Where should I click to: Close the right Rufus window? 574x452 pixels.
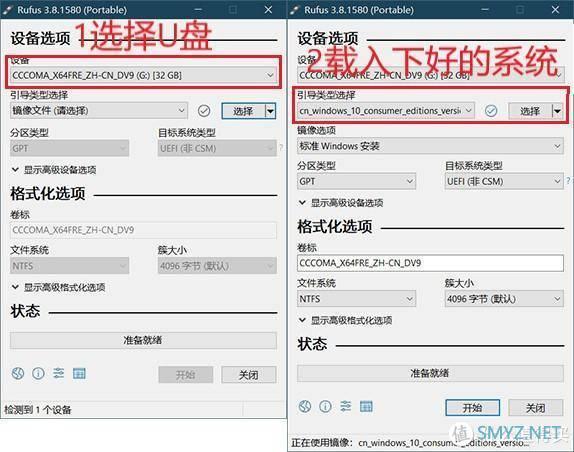(555, 10)
